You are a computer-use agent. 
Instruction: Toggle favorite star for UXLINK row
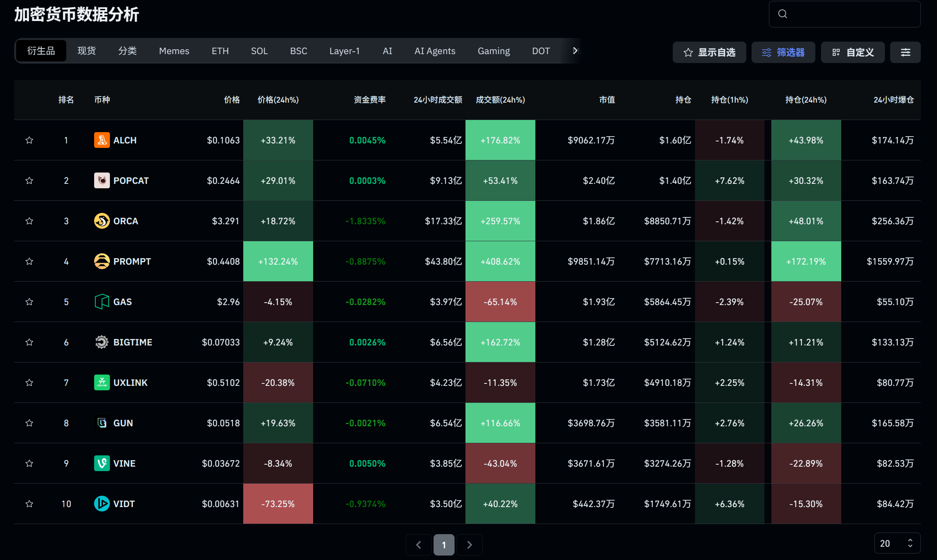29,383
